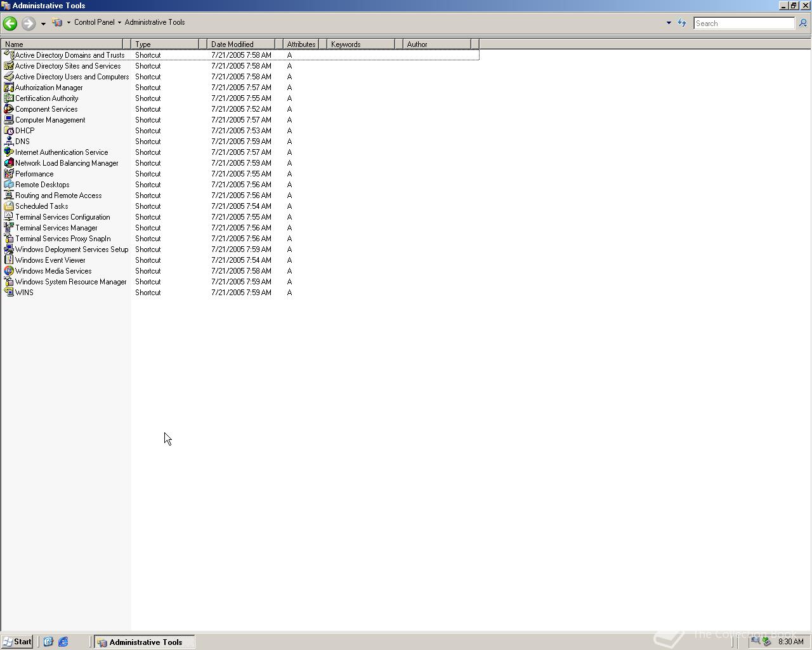Go back with the green Back arrow
Screen dimensions: 812x650
10,23
